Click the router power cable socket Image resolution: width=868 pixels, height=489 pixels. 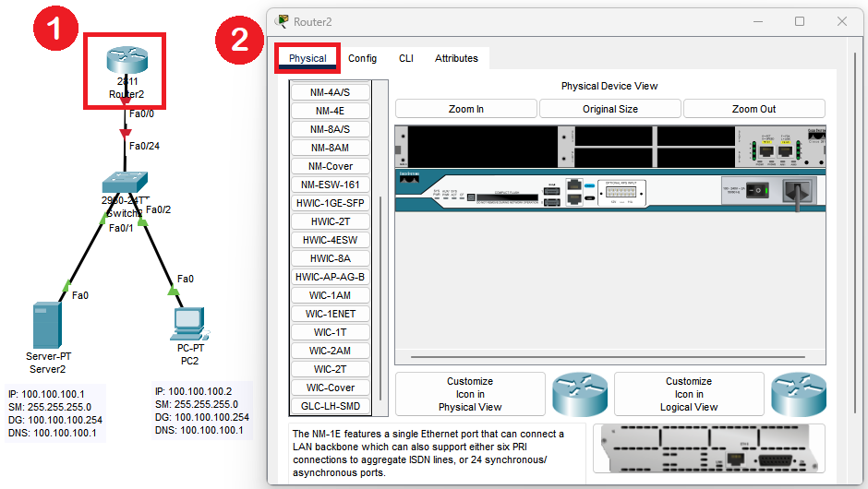click(x=798, y=191)
